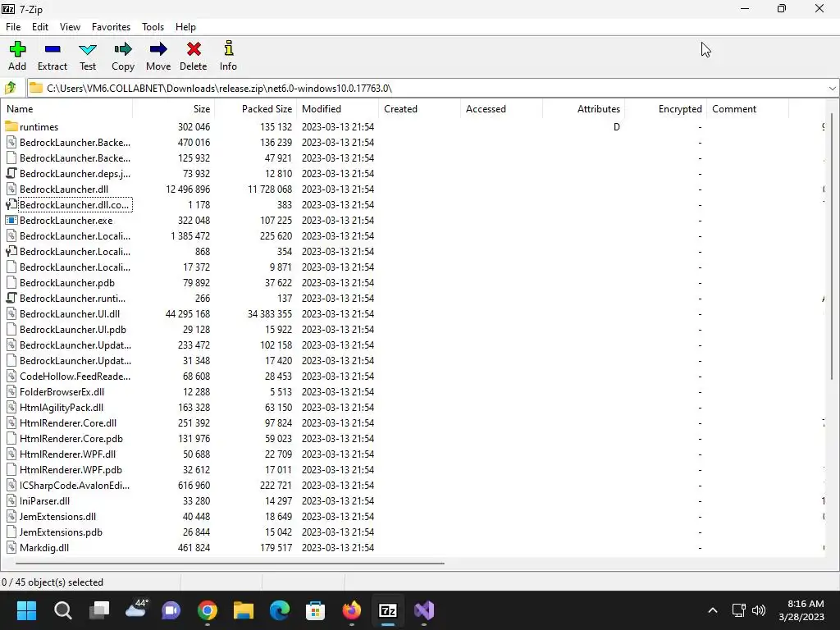Open Microsoft Edge from taskbar

point(280,610)
